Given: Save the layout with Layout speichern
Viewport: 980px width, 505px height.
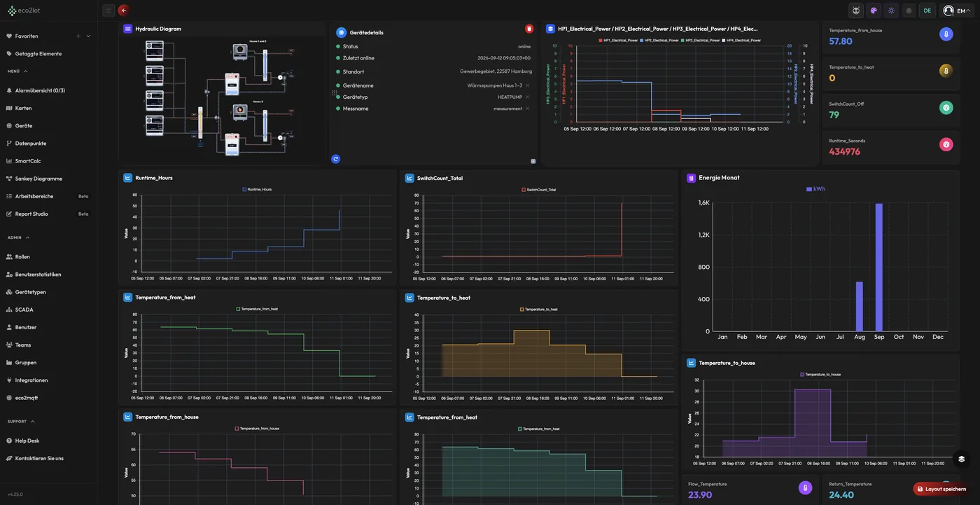Looking at the screenshot, I should point(941,489).
